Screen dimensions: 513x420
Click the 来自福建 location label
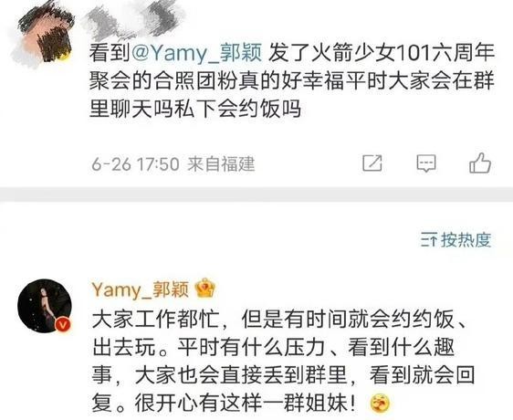pyautogui.click(x=221, y=164)
